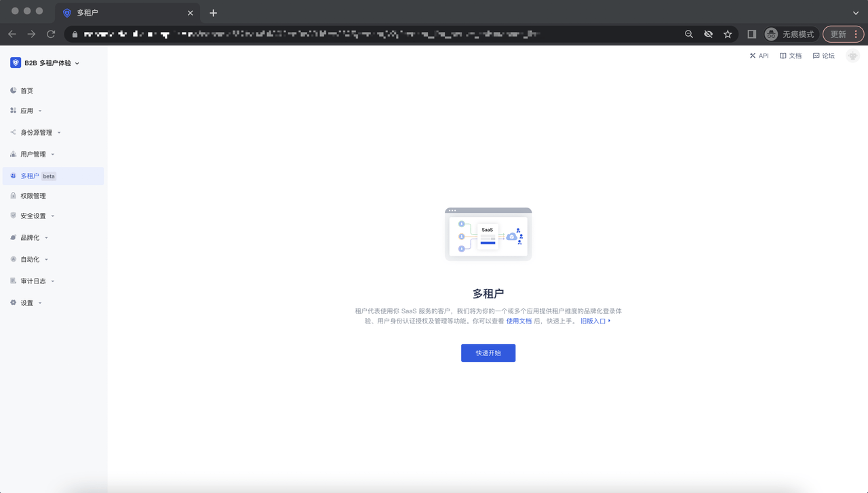This screenshot has width=868, height=493.
Task: Click the B2B 多租户体验 shield logo
Action: coord(16,62)
